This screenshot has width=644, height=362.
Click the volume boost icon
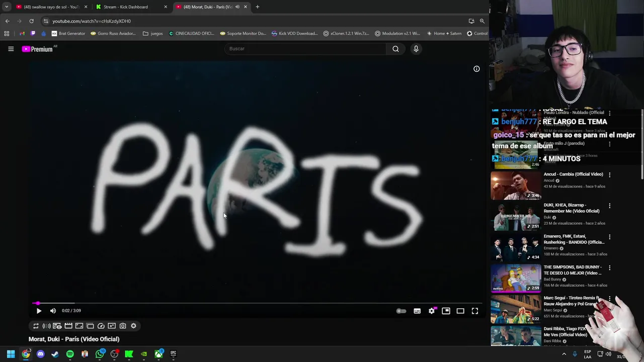click(x=46, y=326)
